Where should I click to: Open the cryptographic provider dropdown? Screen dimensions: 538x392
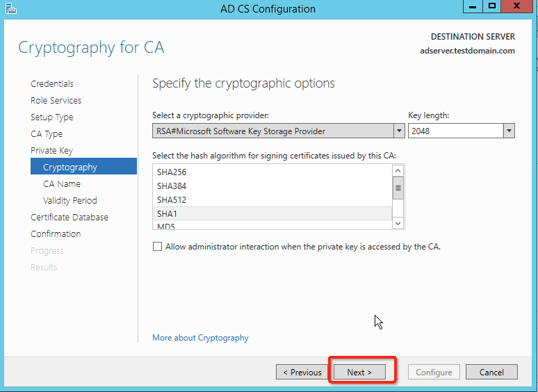click(x=399, y=131)
